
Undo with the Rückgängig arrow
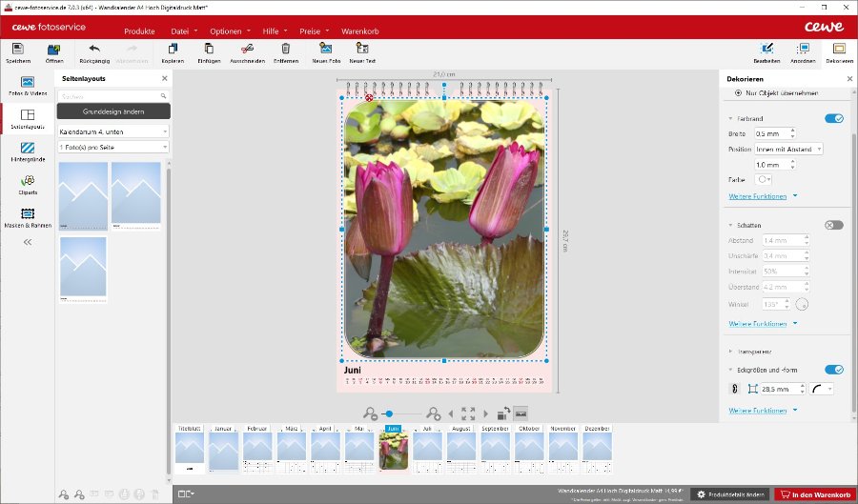[94, 49]
